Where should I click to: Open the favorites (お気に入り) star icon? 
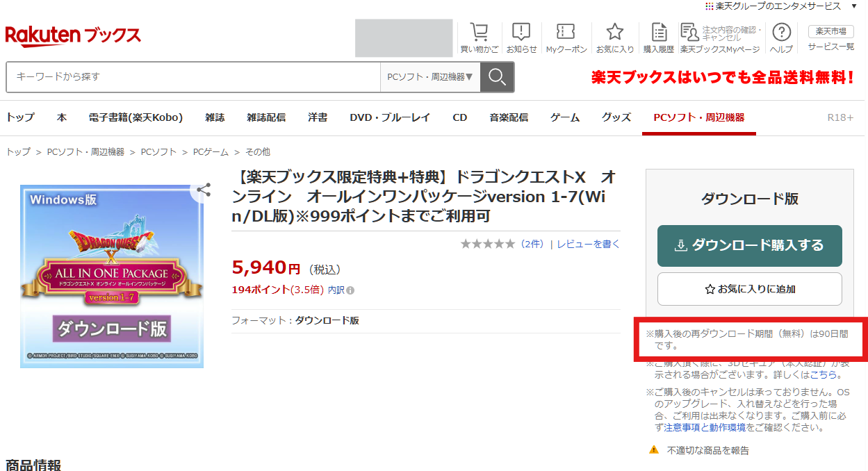click(x=615, y=38)
